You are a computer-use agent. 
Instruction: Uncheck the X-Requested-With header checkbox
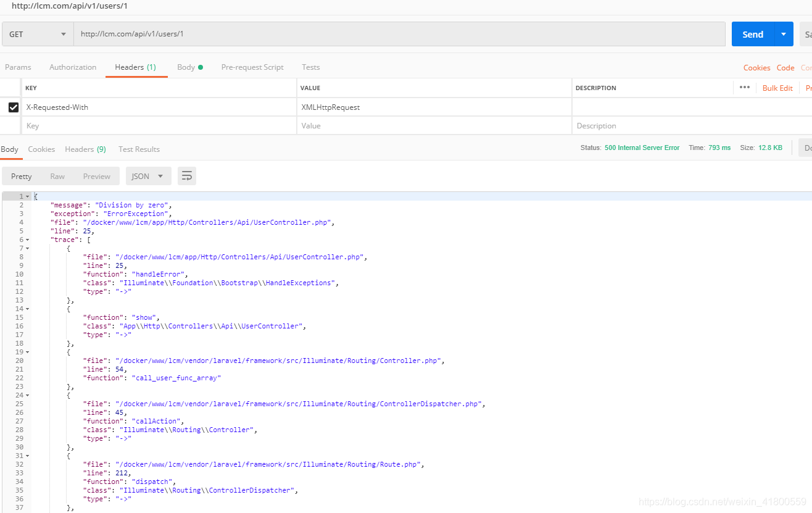coord(13,107)
